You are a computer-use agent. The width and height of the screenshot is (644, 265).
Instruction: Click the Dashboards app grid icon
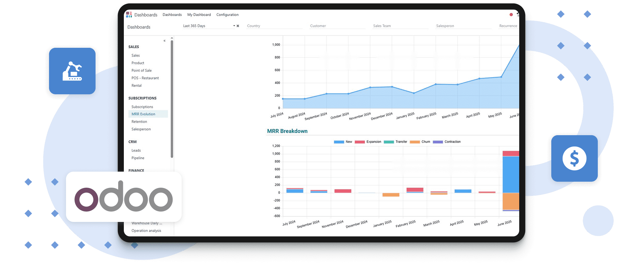[129, 15]
